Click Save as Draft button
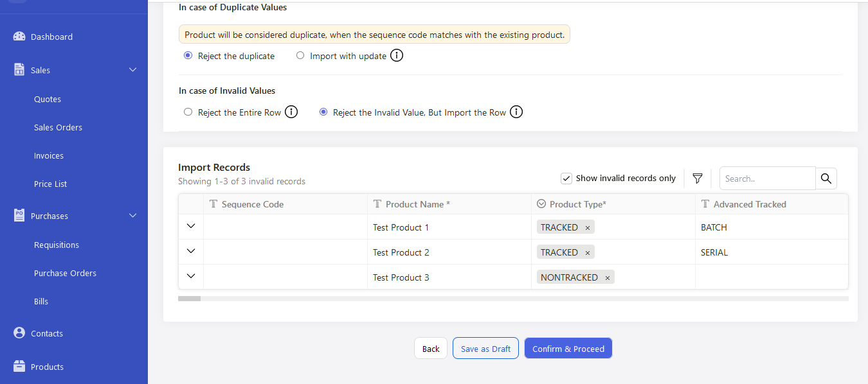The image size is (868, 384). [x=485, y=349]
